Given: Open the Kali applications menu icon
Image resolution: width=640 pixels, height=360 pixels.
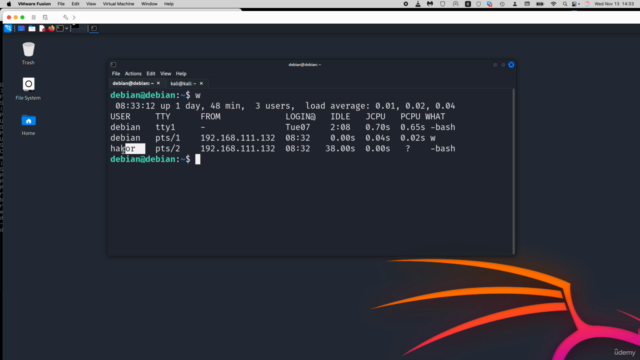Looking at the screenshot, I should pos(8,29).
